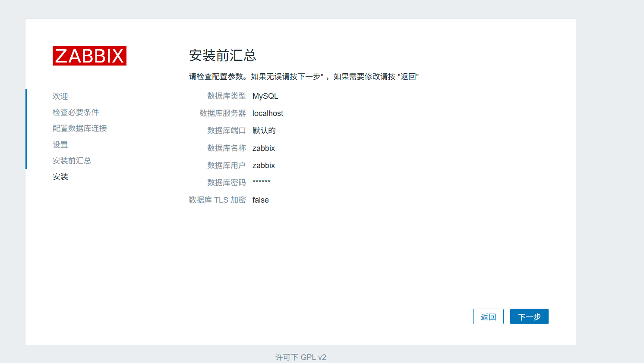Click the localhost server value
Viewport: 644px width, 363px height.
click(268, 113)
